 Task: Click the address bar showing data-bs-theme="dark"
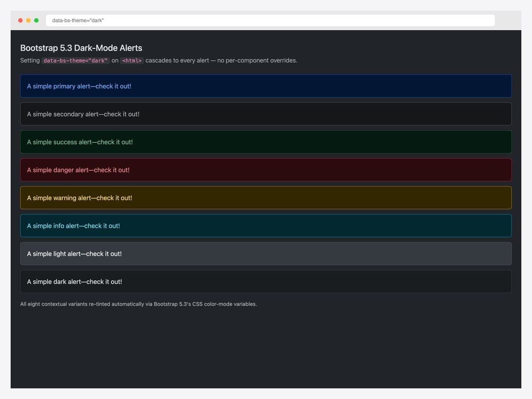click(x=270, y=20)
